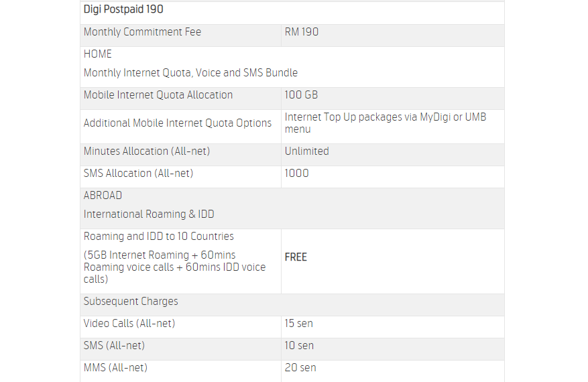
Task: Select the bold FREE value
Action: point(296,257)
